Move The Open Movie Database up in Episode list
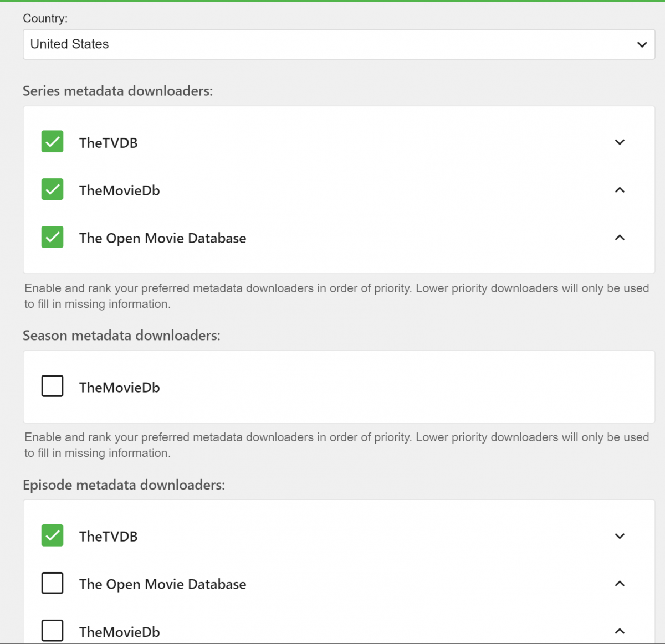The width and height of the screenshot is (665, 644). click(x=620, y=584)
